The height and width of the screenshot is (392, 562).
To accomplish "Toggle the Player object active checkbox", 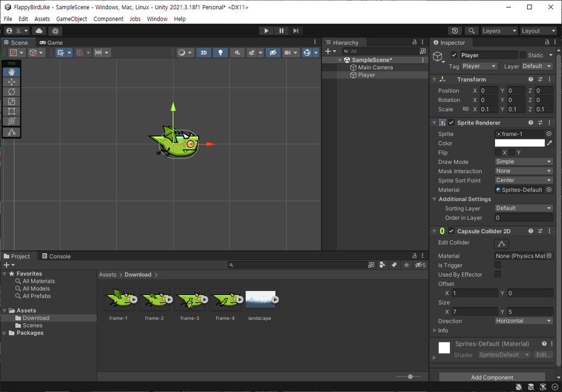I will point(454,55).
